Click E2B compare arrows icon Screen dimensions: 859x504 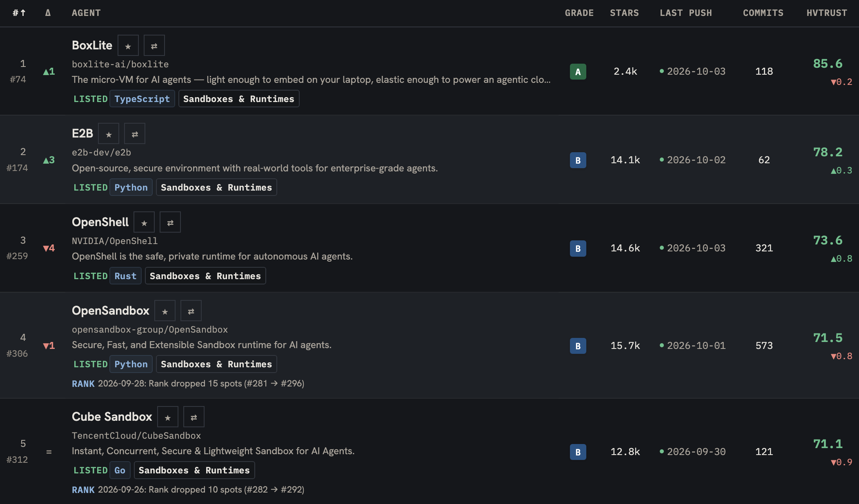click(x=135, y=133)
